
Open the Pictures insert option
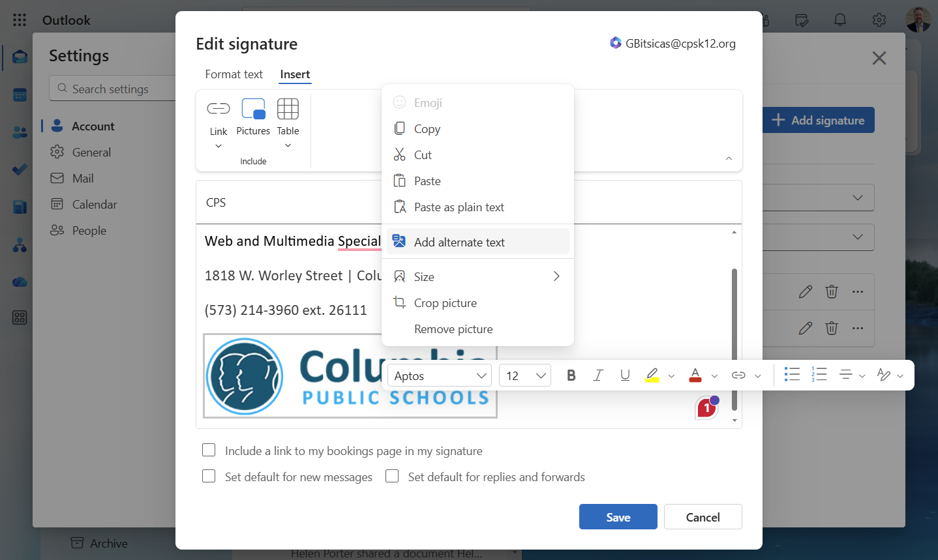tap(253, 117)
